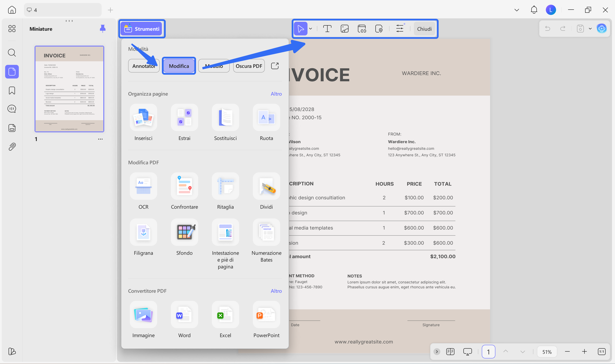Viewport: 615px width, 364px height.
Task: Click the undo arrow
Action: pos(548,29)
